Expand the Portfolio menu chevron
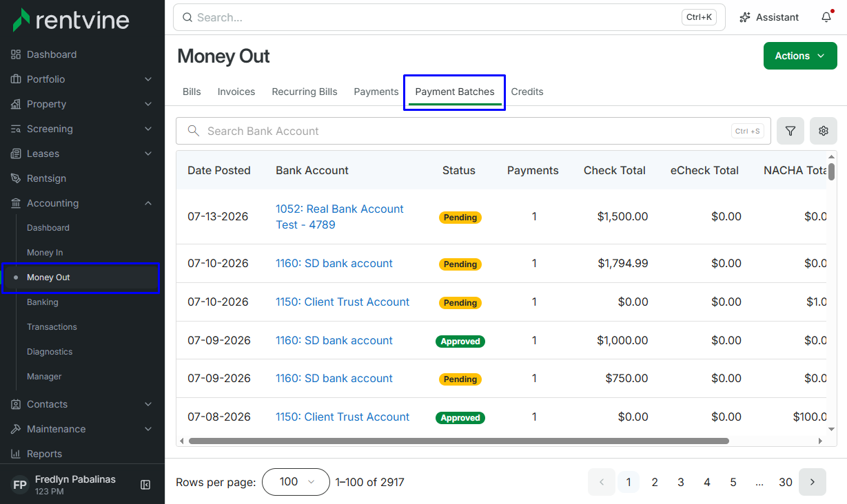Image resolution: width=847 pixels, height=504 pixels. click(x=148, y=79)
